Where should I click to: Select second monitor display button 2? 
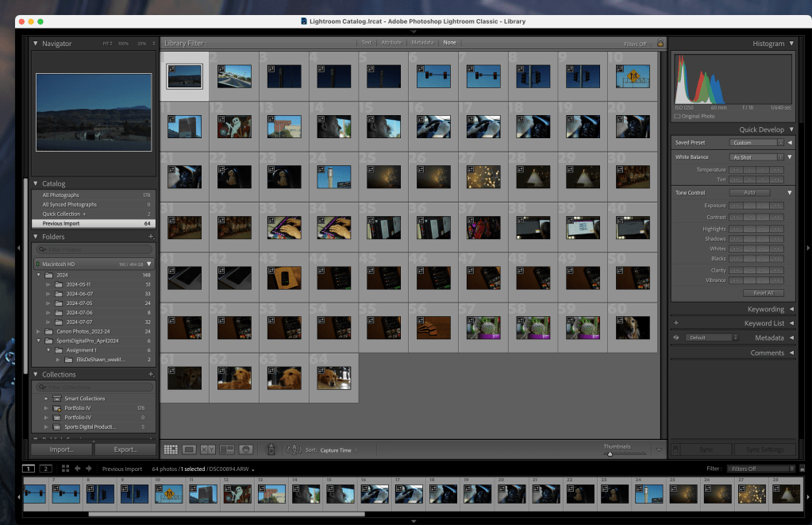pyautogui.click(x=45, y=469)
